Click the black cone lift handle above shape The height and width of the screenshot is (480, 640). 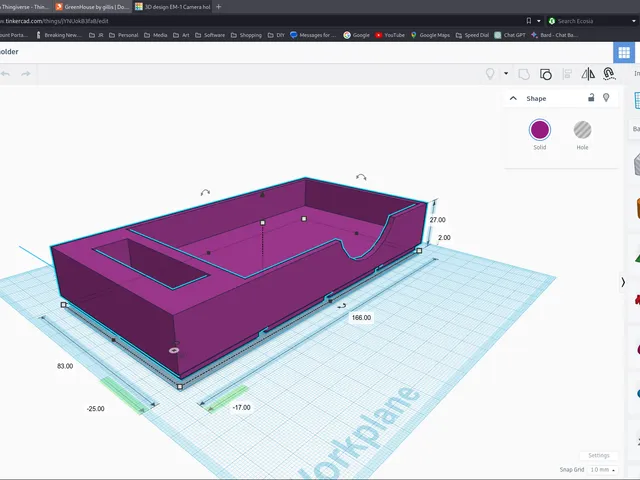[x=262, y=195]
